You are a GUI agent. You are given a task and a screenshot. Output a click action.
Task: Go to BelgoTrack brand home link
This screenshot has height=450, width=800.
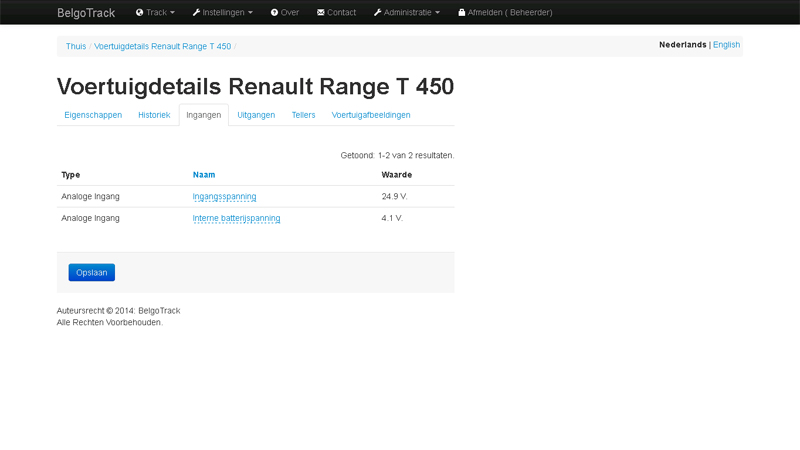[x=86, y=13]
